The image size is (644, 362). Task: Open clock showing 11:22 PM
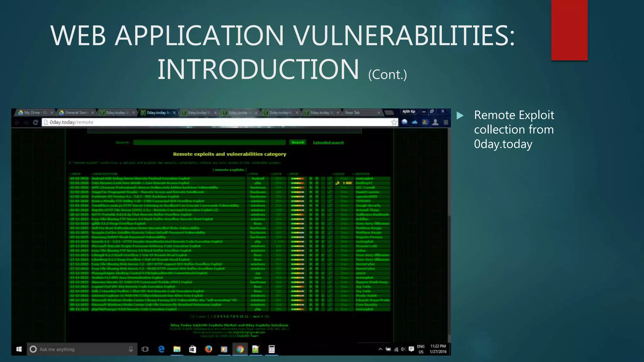[438, 349]
